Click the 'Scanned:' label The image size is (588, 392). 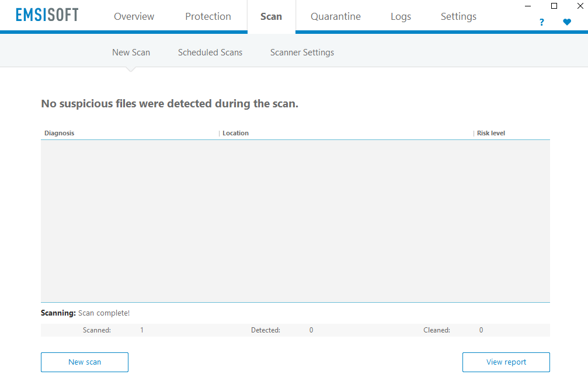pyautogui.click(x=97, y=330)
